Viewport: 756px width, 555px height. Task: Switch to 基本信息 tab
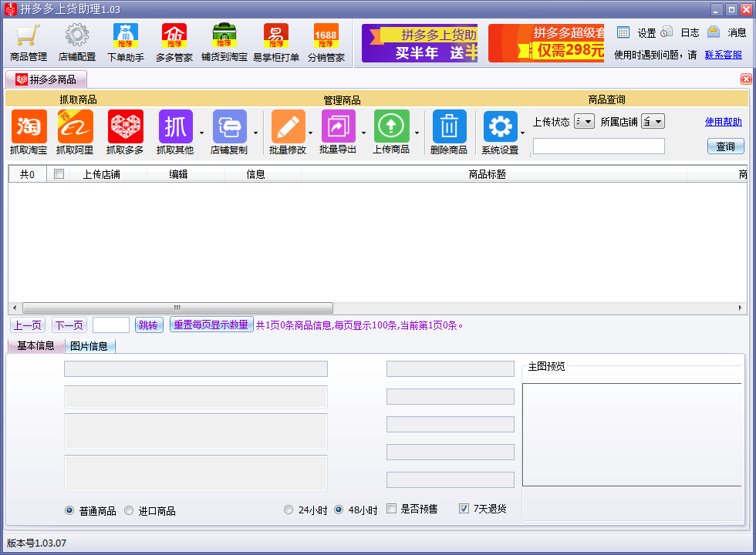pos(35,346)
